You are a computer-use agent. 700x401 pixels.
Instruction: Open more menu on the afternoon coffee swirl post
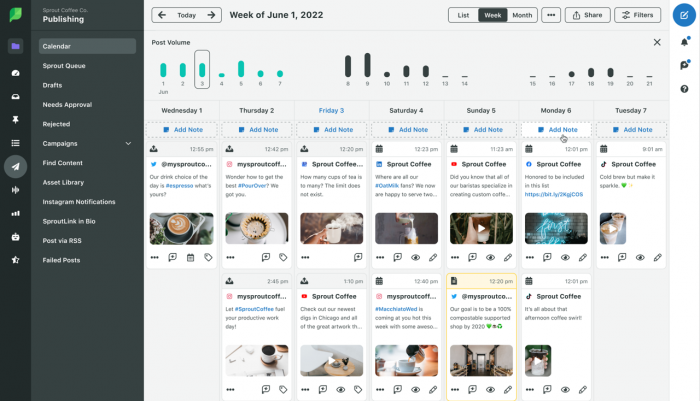[529, 389]
